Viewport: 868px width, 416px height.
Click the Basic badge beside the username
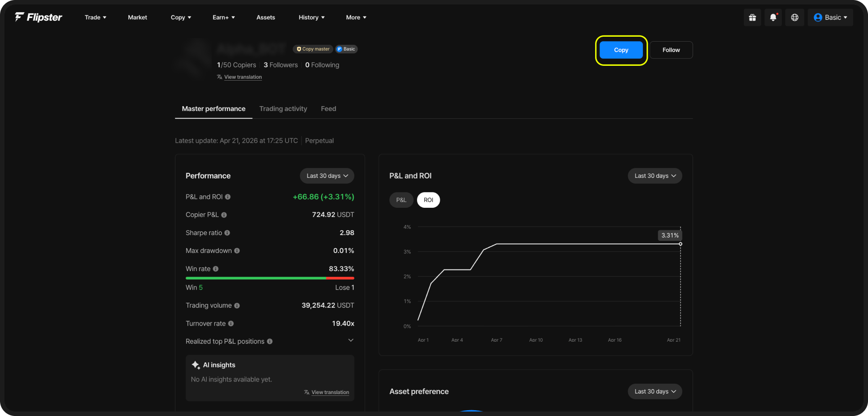pyautogui.click(x=346, y=49)
